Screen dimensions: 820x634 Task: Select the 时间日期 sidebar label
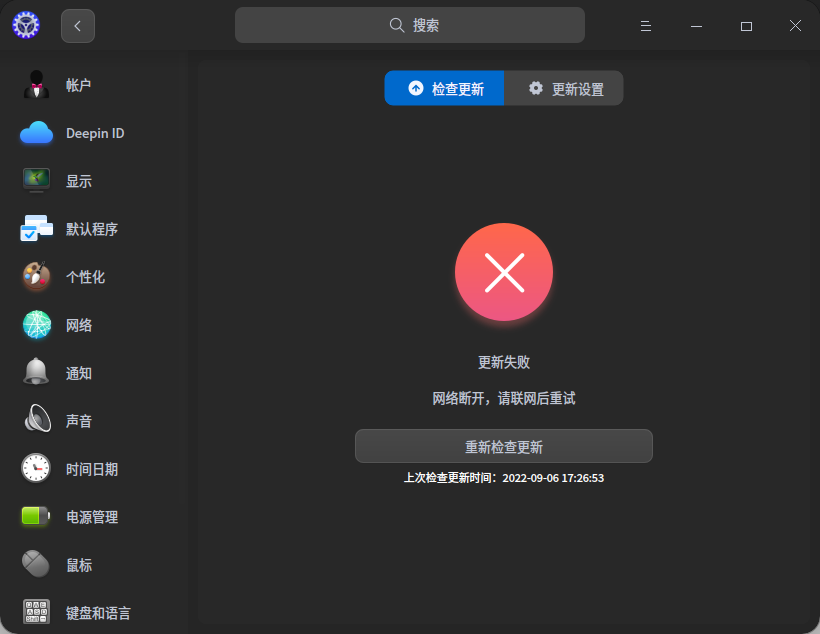click(92, 469)
